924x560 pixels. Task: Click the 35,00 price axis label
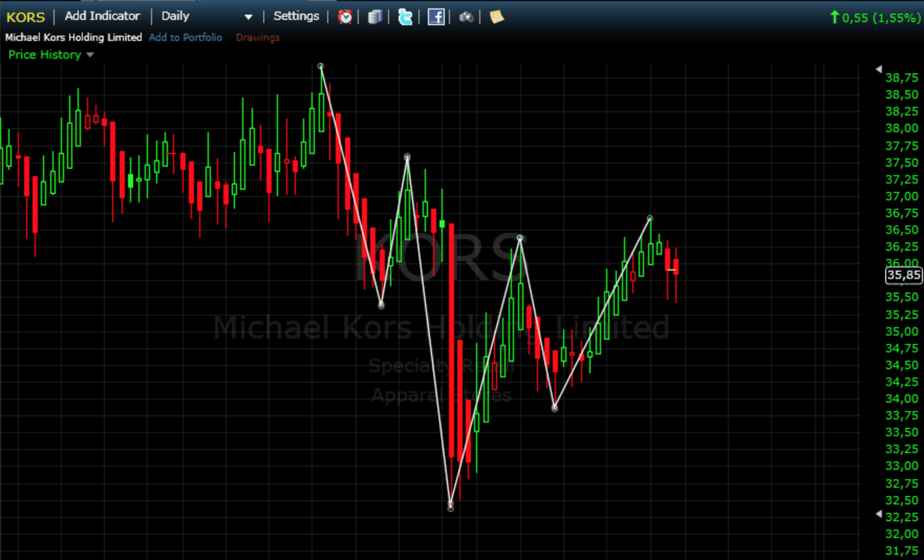tap(902, 331)
